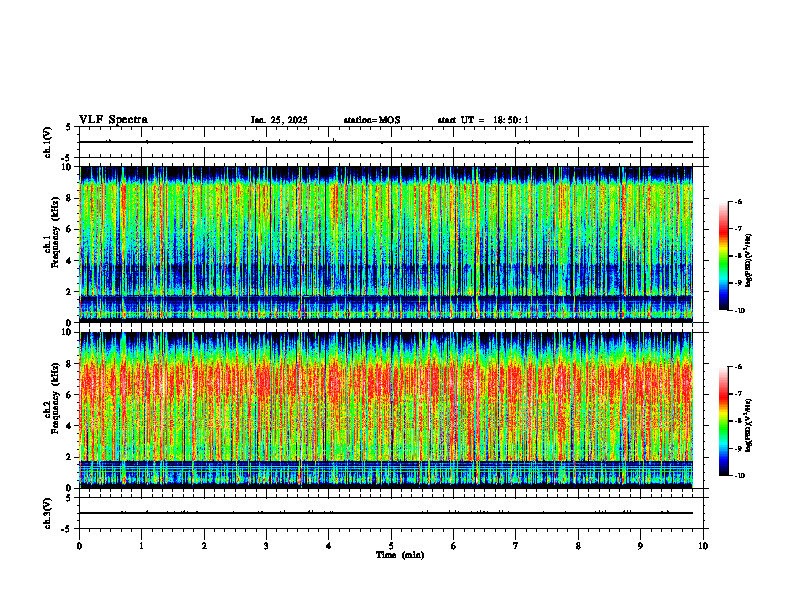Click the ch.1 spectrogram plot area
The height and width of the screenshot is (612, 792).
coord(386,244)
